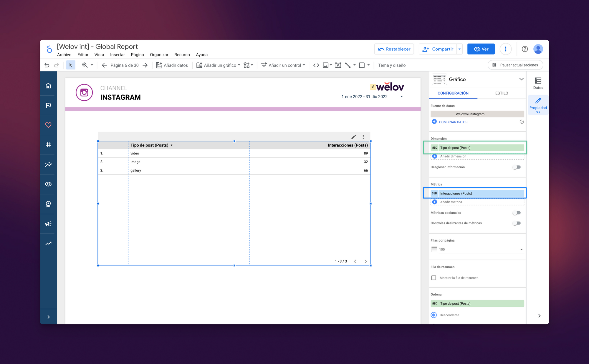The image size is (589, 364).
Task: Open home page in left sidebar
Action: [x=48, y=86]
